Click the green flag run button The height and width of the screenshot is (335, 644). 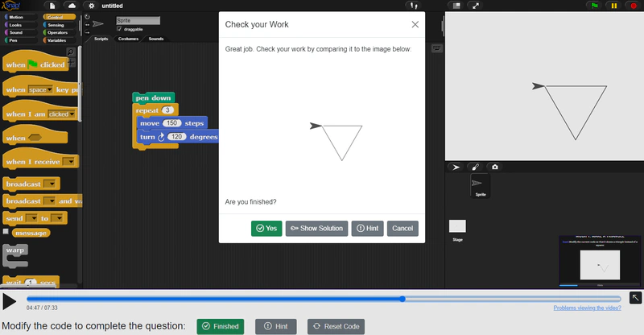(594, 6)
